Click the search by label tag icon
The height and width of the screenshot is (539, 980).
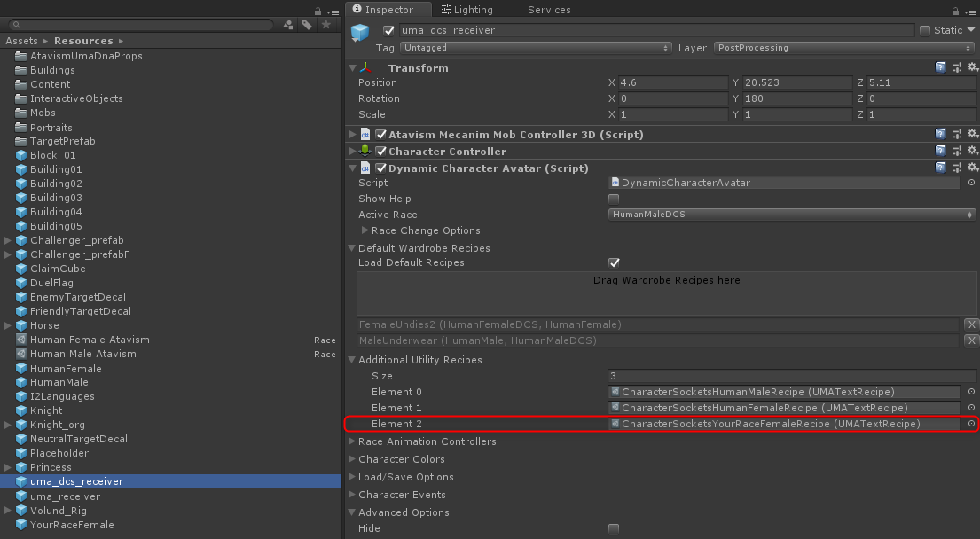pos(307,25)
